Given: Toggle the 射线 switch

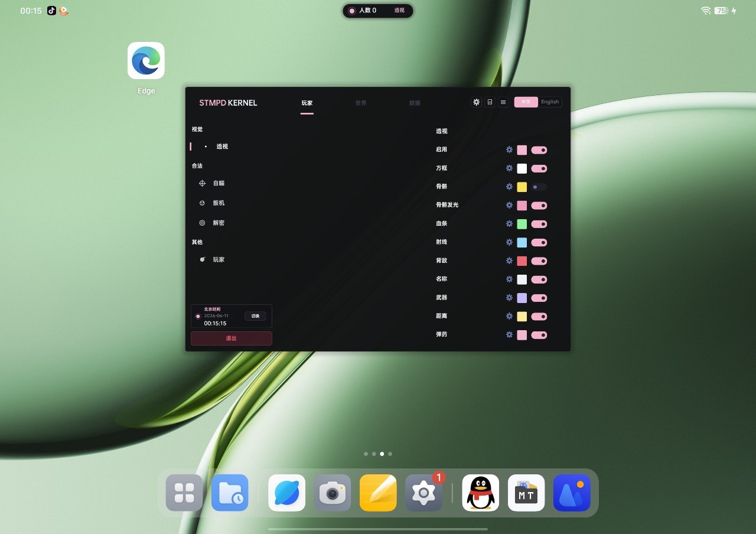Looking at the screenshot, I should click(539, 242).
